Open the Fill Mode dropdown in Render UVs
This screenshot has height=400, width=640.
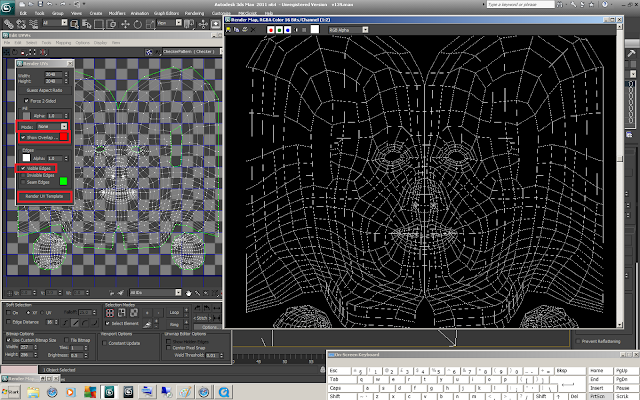(x=52, y=127)
